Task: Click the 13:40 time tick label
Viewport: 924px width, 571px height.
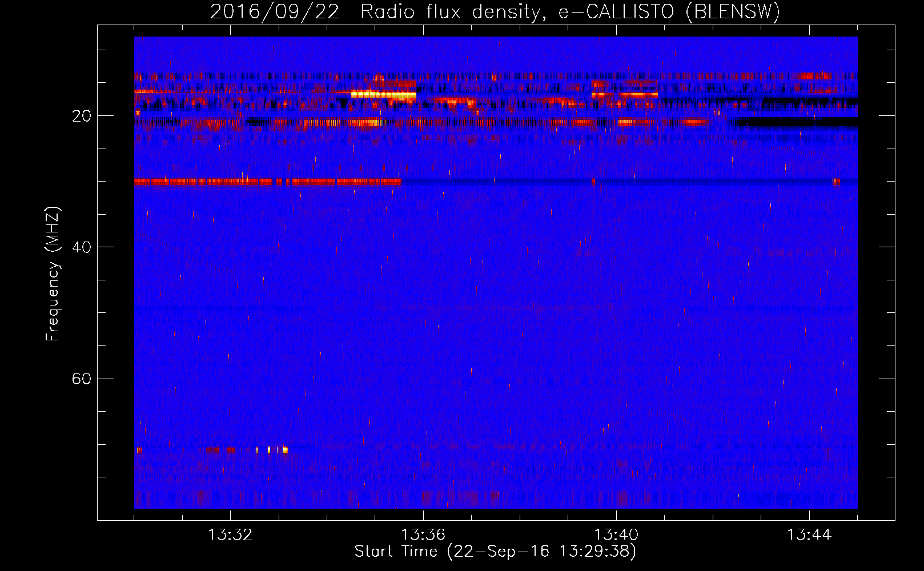Action: 616,535
